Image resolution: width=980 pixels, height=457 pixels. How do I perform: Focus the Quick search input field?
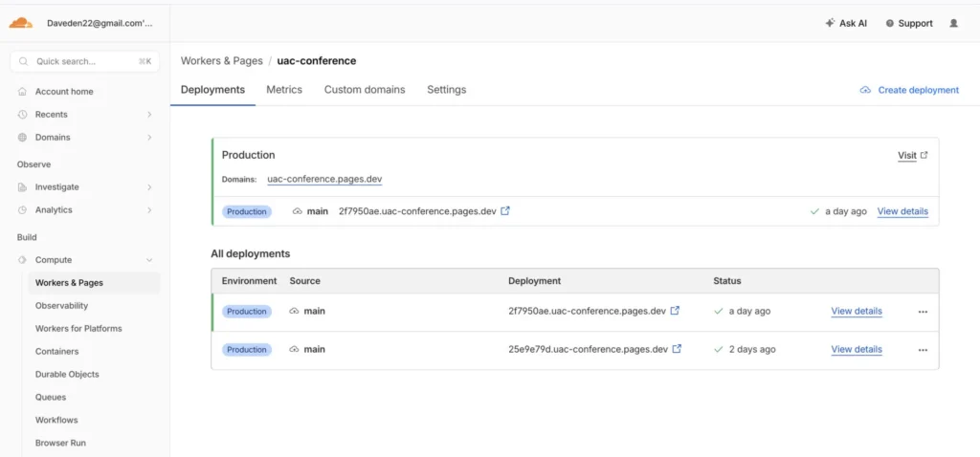point(85,61)
